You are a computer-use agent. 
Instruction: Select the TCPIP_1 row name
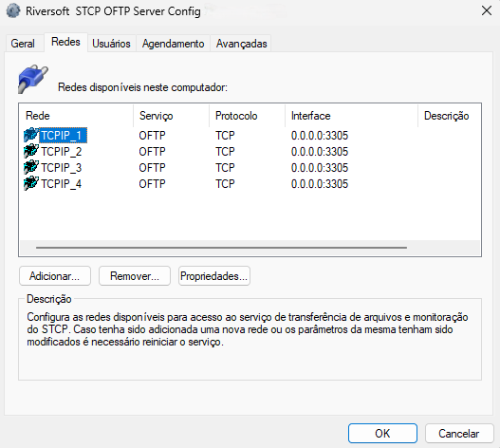click(x=63, y=136)
